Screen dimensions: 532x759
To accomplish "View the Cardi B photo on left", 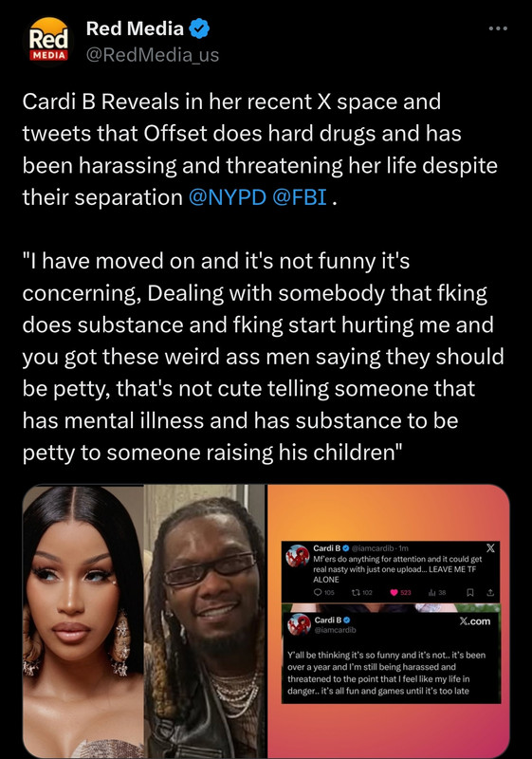I will pos(83,621).
